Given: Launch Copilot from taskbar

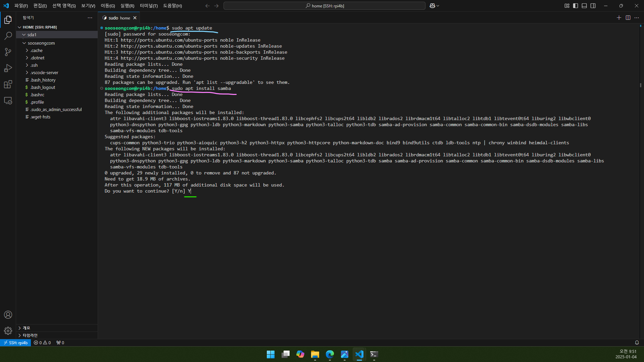Looking at the screenshot, I should click(x=300, y=354).
